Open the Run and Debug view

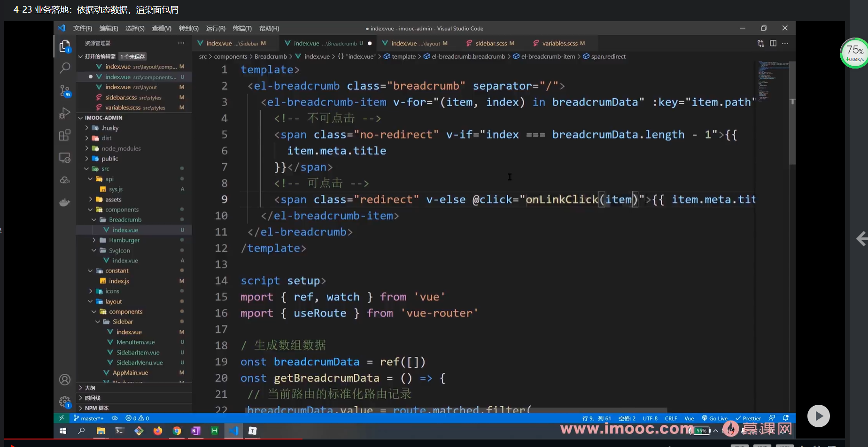tap(65, 113)
